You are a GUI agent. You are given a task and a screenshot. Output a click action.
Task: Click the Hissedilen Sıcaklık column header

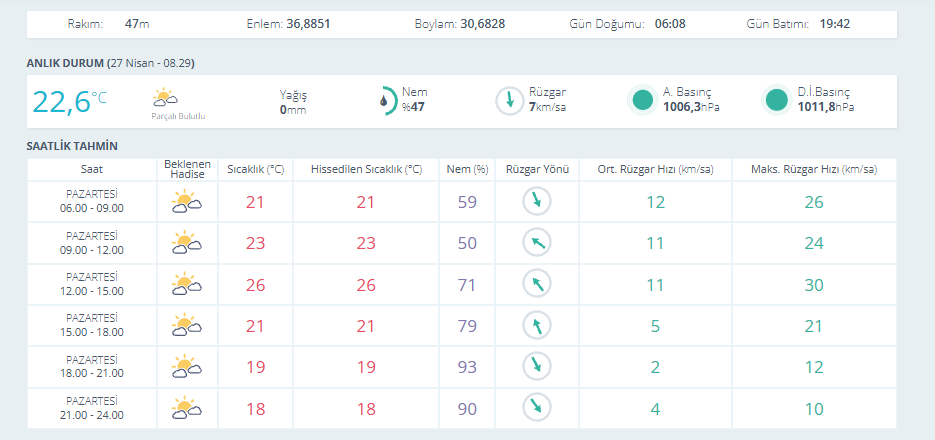click(366, 169)
